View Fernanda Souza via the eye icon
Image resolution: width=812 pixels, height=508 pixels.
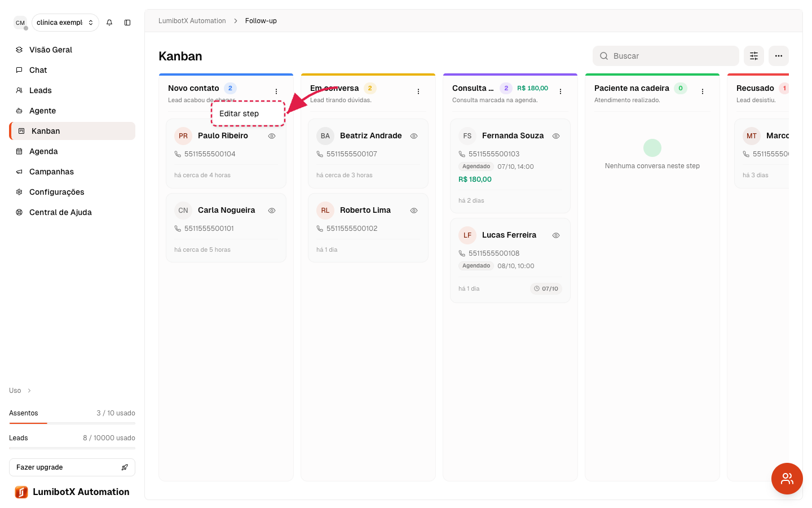coord(556,136)
